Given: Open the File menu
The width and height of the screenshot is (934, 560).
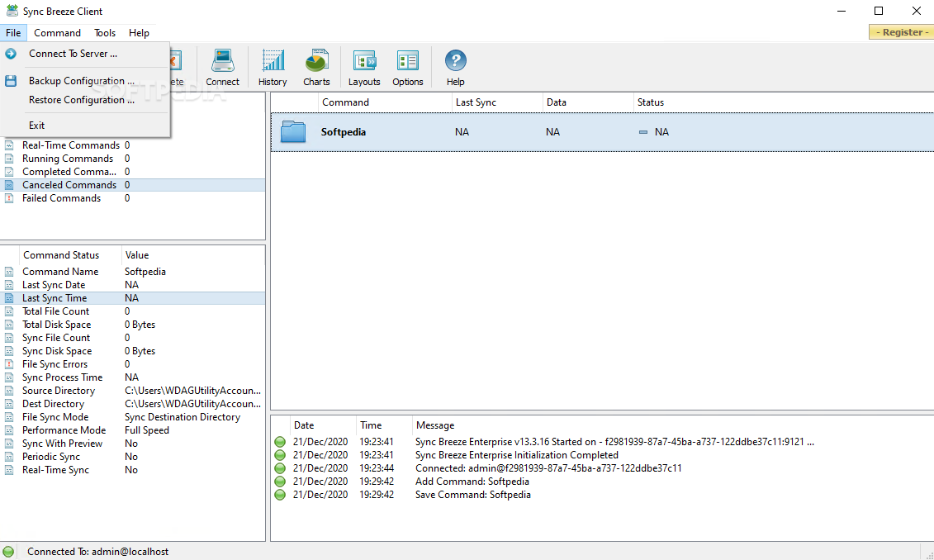Looking at the screenshot, I should pos(13,33).
